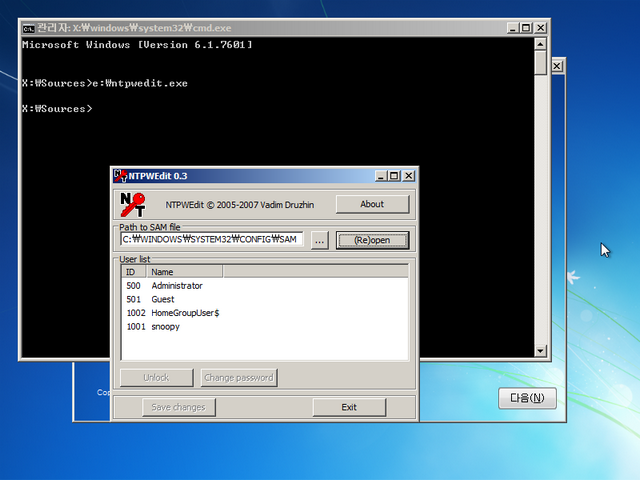Click the ID 500 cell
This screenshot has width=640, height=480.
133,286
